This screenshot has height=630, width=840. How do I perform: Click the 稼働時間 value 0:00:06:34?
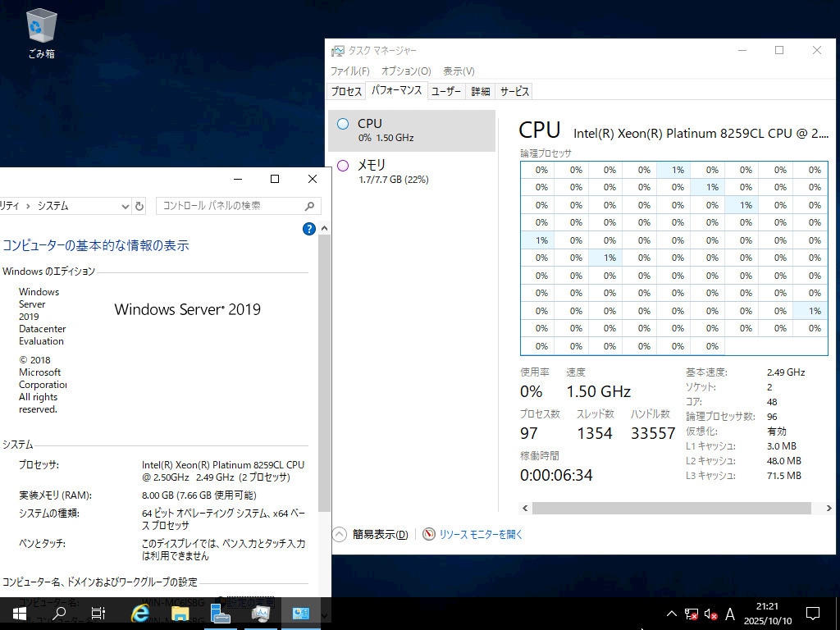click(556, 476)
